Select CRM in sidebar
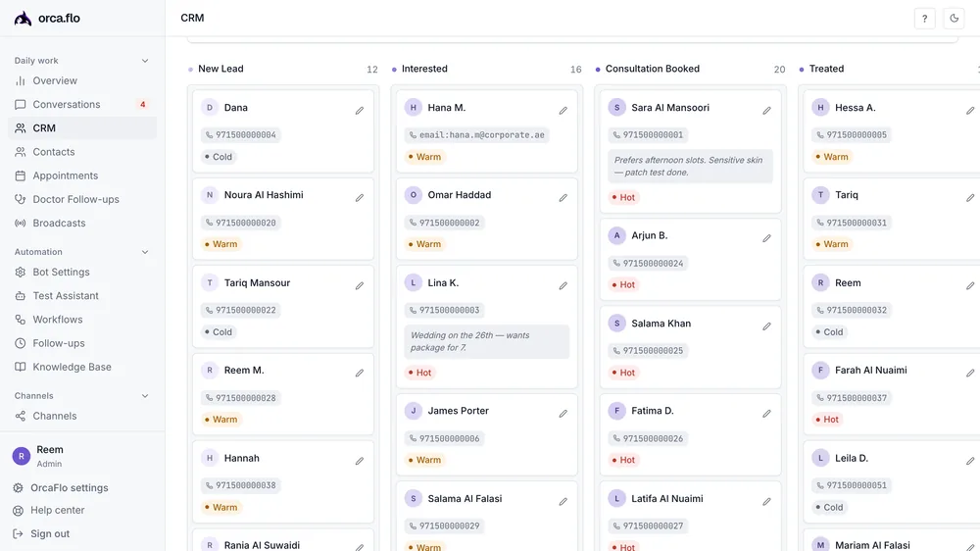The width and height of the screenshot is (980, 551). pos(82,128)
